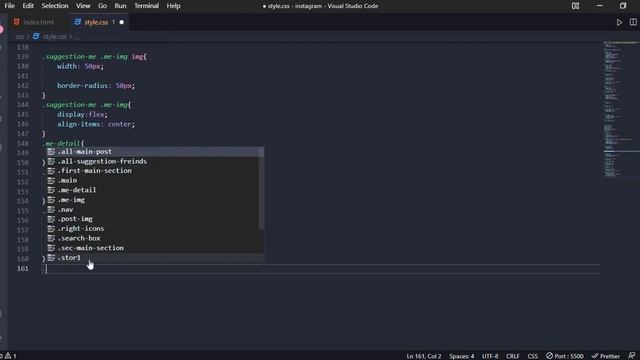Viewport: 640px width, 360px height.
Task: Select .first-main-section suggestion
Action: point(154,171)
